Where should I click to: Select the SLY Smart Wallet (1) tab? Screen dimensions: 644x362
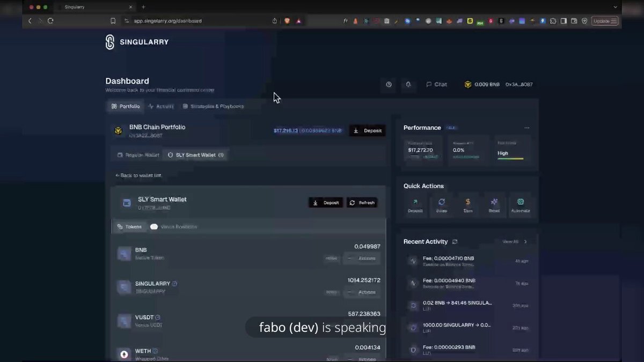[x=195, y=155]
